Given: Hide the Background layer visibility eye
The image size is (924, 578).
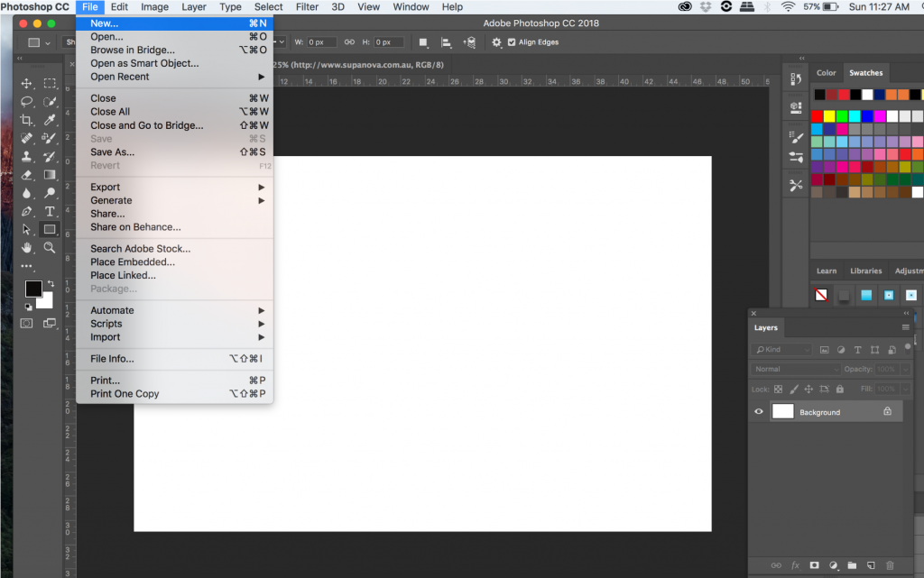Looking at the screenshot, I should pos(759,411).
